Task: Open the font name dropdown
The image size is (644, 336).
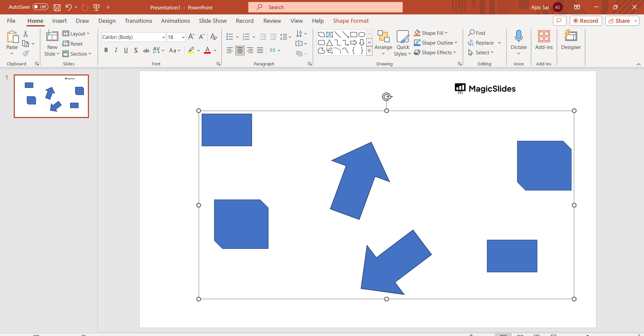Action: [x=163, y=37]
